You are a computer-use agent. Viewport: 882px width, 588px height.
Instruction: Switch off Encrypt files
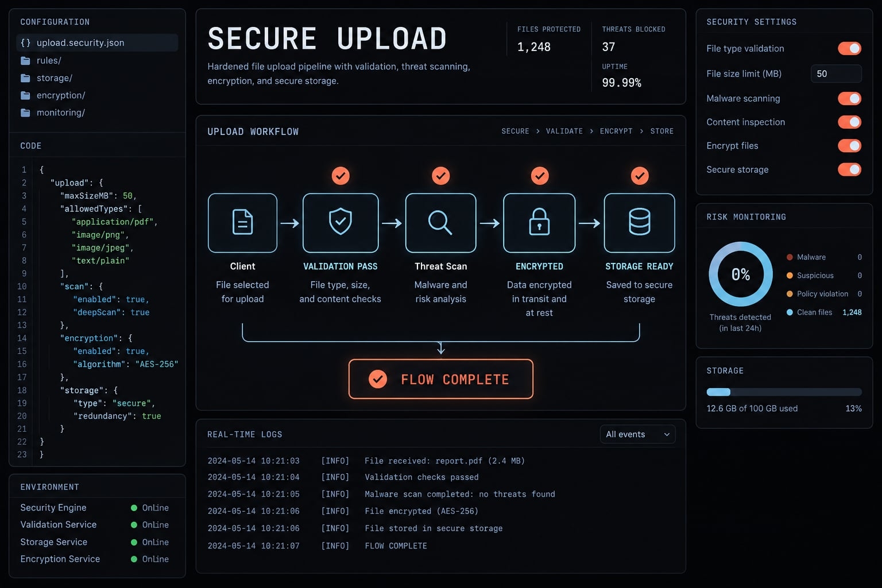point(849,146)
